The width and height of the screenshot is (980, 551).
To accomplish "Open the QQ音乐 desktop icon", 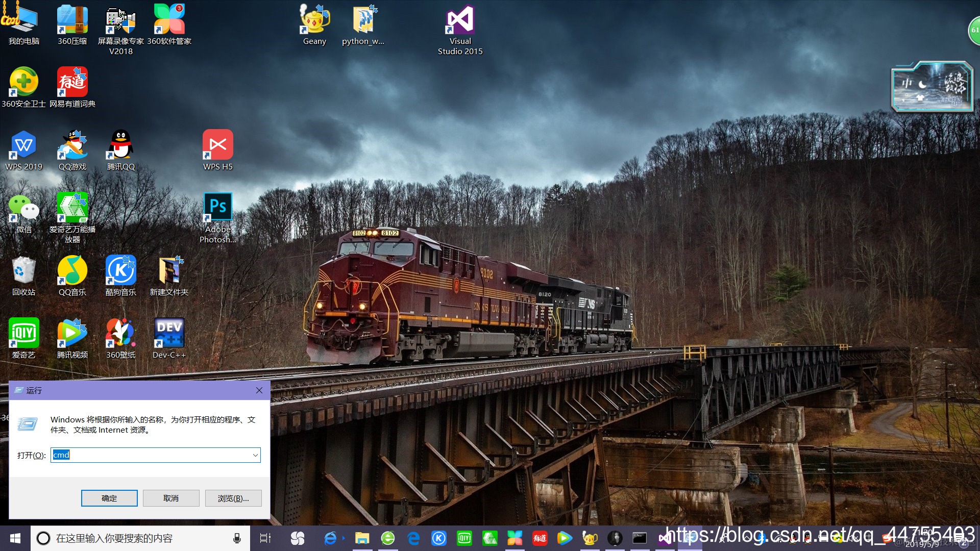I will [72, 270].
